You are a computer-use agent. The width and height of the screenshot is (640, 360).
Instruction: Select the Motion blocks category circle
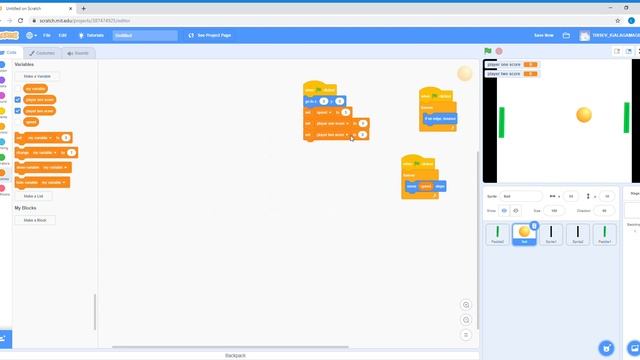point(2,64)
